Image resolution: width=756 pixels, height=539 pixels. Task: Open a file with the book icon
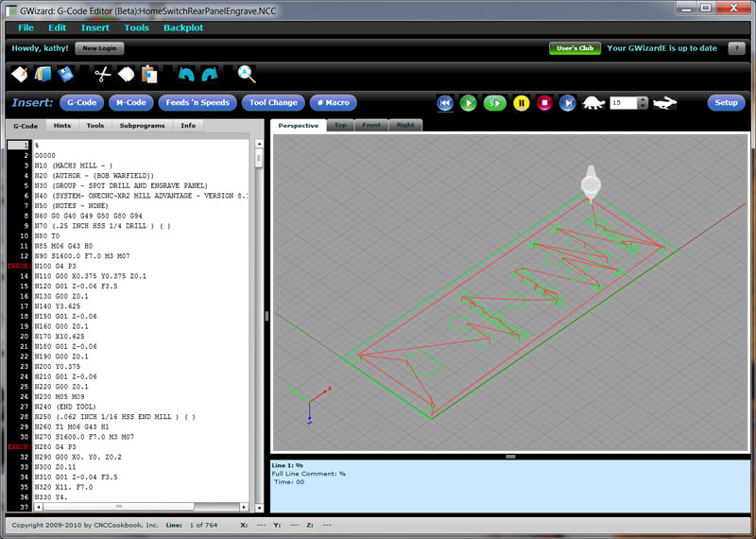click(x=43, y=73)
